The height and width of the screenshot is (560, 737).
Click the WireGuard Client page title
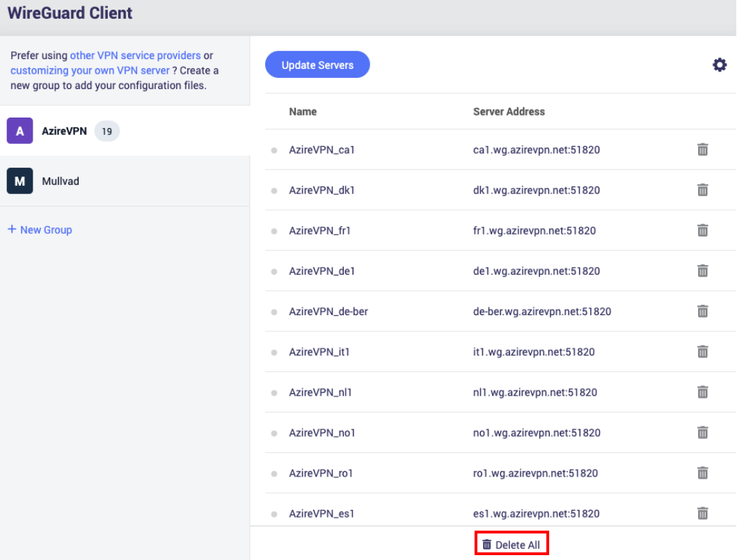(70, 13)
